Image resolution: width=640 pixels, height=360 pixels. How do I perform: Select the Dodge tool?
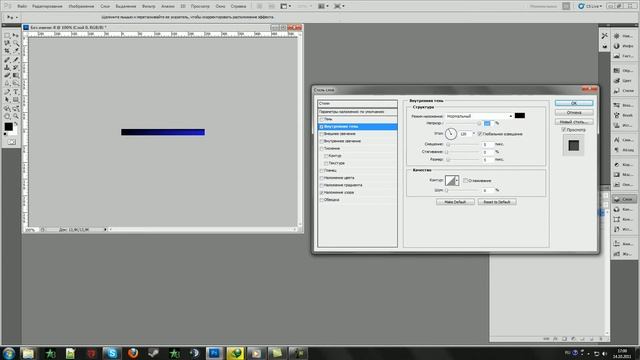point(16,83)
